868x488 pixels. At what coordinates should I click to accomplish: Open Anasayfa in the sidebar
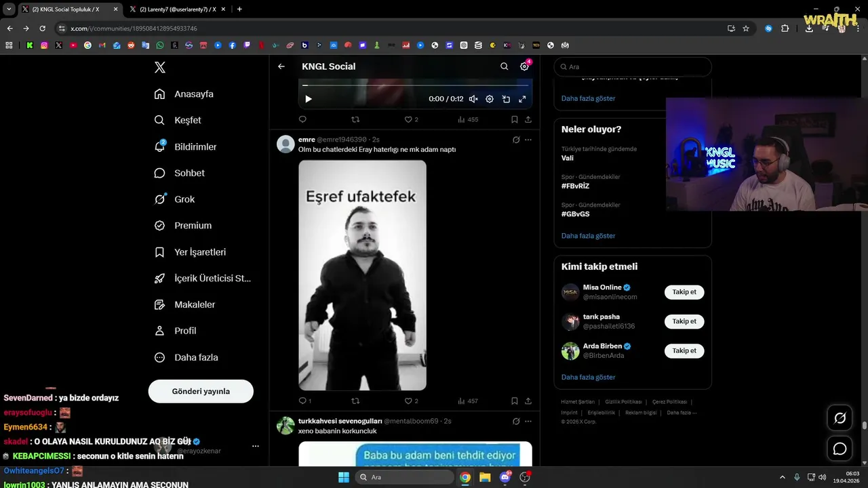pos(184,94)
